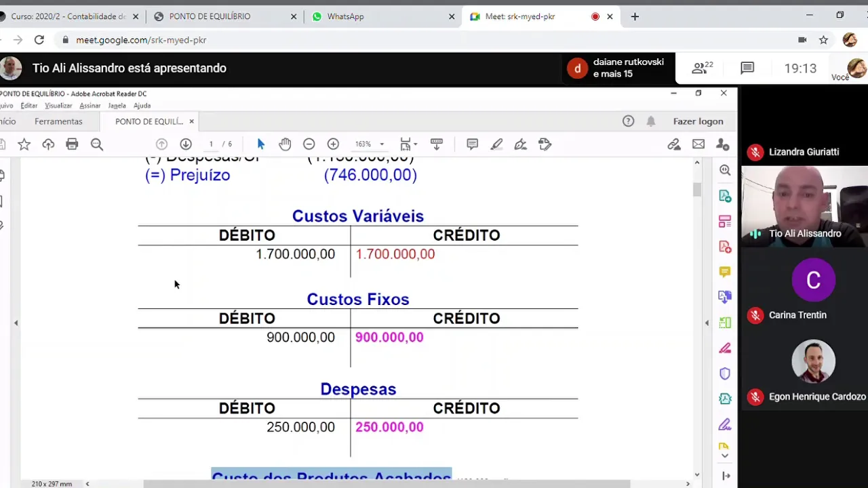Send file by email envelope icon
Viewport: 868px width, 488px height.
(698, 144)
